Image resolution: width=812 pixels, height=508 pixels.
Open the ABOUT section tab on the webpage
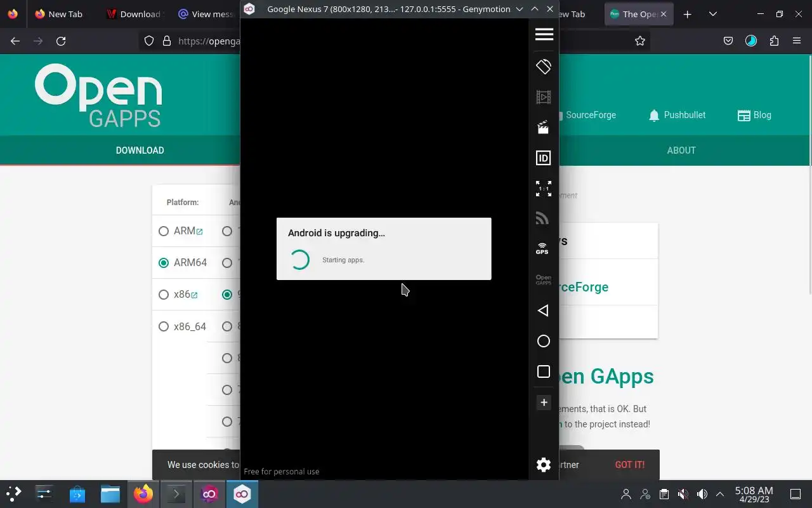[681, 150]
